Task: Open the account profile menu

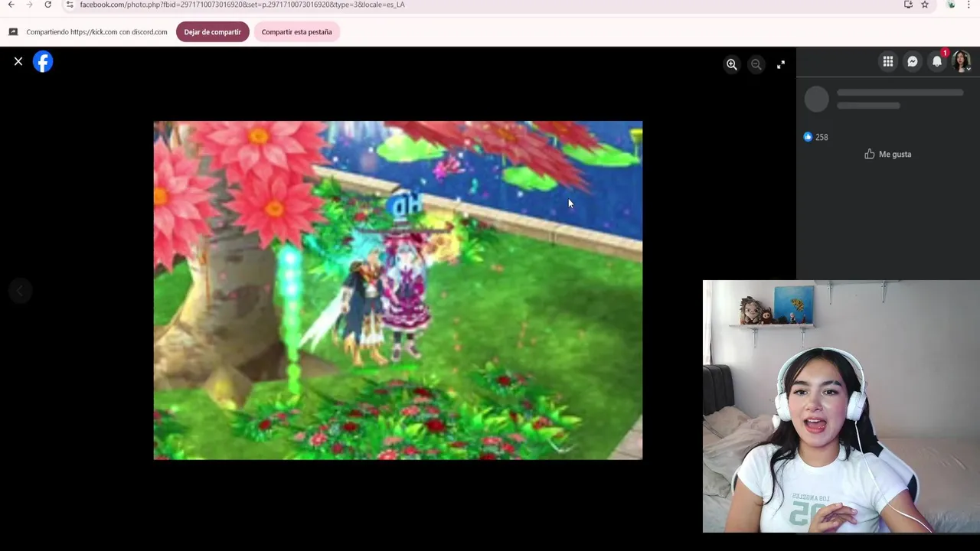Action: tap(962, 62)
